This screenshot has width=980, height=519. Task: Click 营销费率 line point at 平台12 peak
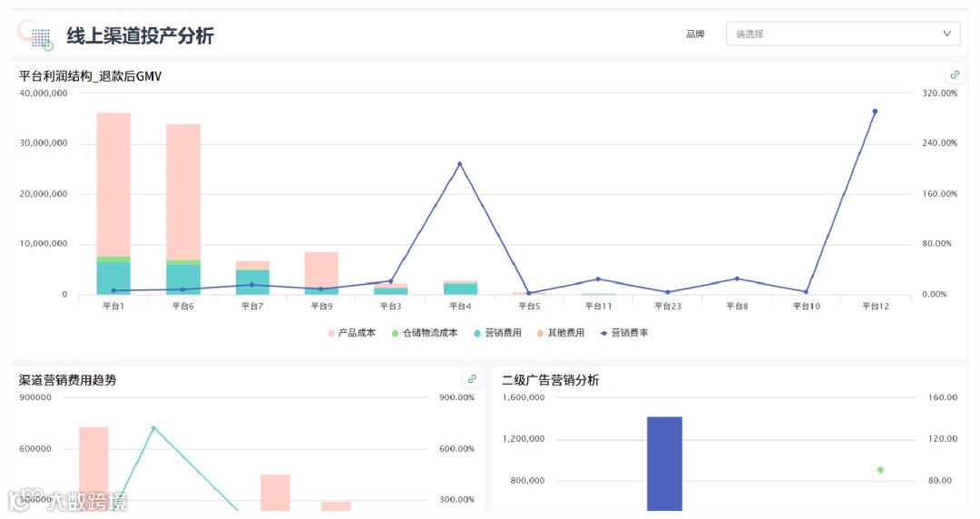tap(875, 112)
